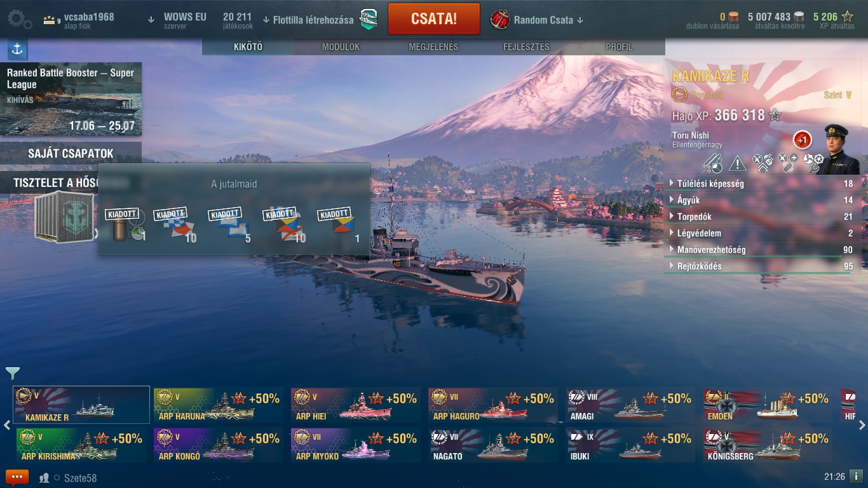
Task: Click the info icon by the clock
Action: pos(856,476)
